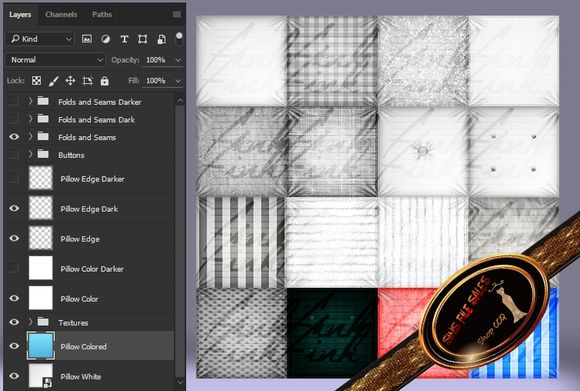Open the Layers panel menu icon
Viewport: 580px width, 391px height.
pos(177,14)
